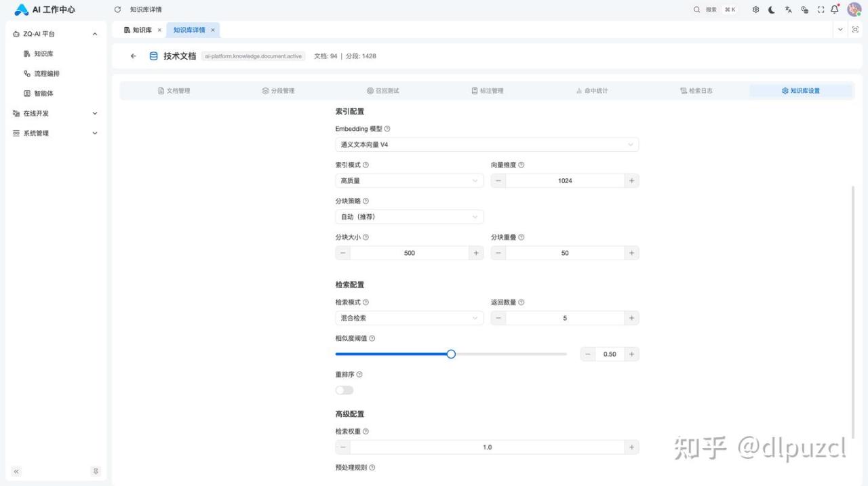Screen dimensions: 868x486
Task: Click the refresh icon in top bar
Action: tap(117, 9)
